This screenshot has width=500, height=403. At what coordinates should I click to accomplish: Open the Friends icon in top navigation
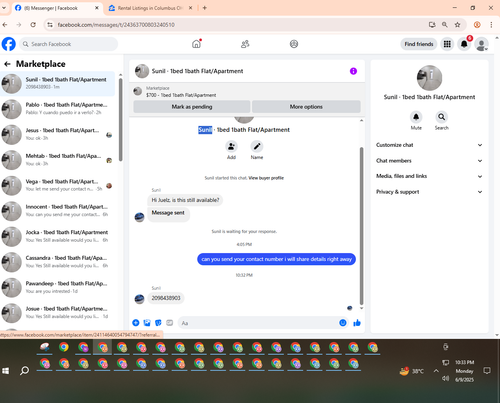[x=245, y=44]
